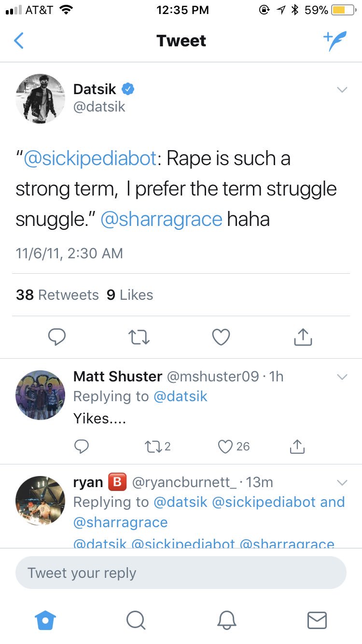
Task: Reply to Matt Shuster's comment
Action: [82, 447]
